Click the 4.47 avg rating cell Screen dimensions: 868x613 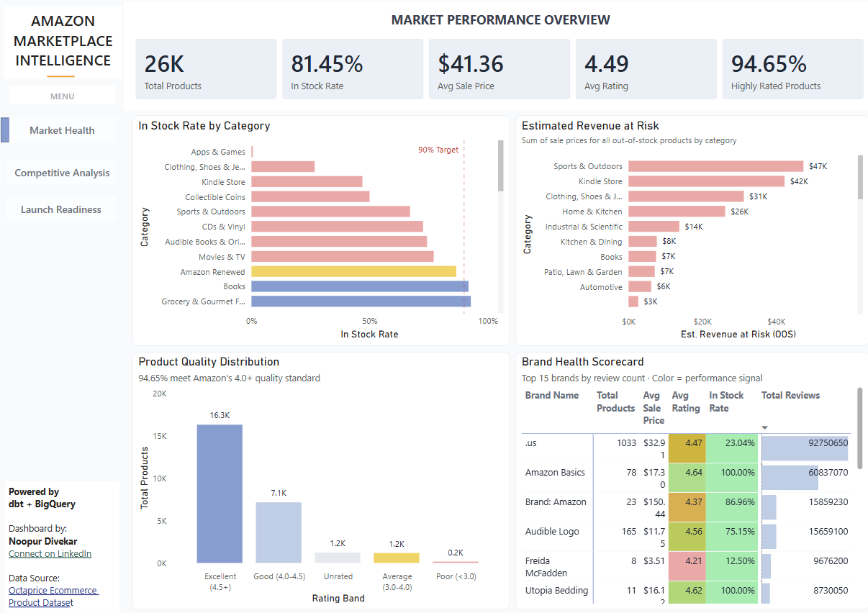(x=687, y=448)
